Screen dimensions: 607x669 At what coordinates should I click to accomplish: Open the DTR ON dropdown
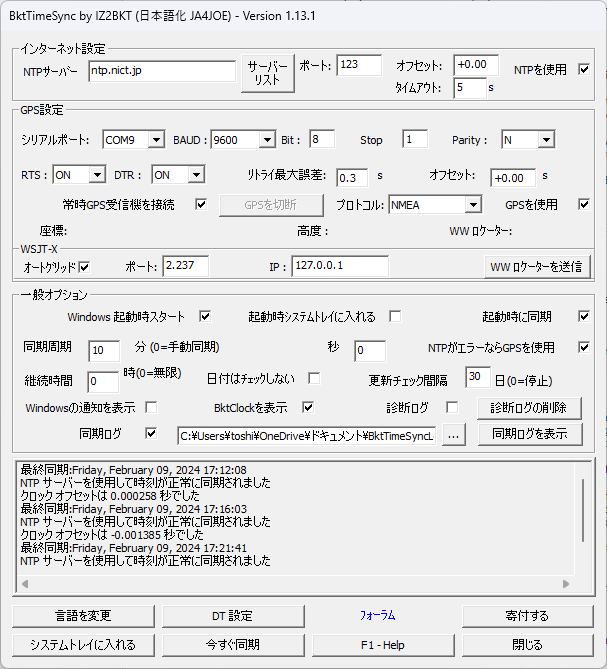(196, 175)
